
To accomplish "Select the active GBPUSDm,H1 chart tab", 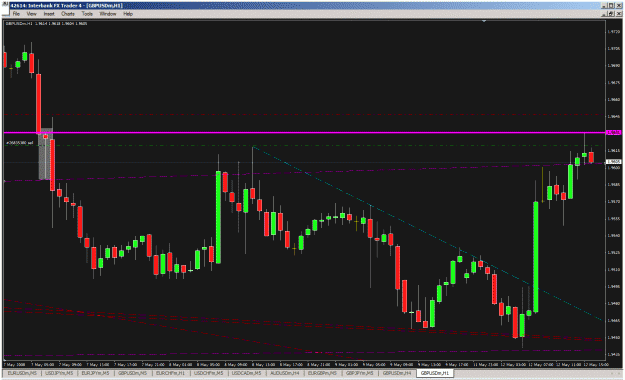I will tap(434, 373).
